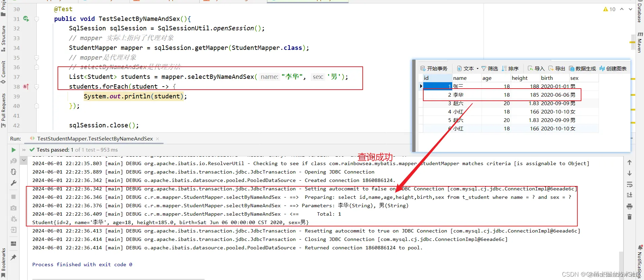The image size is (644, 280).
Task: Click 排序 sort button in Navicat
Action: (510, 68)
